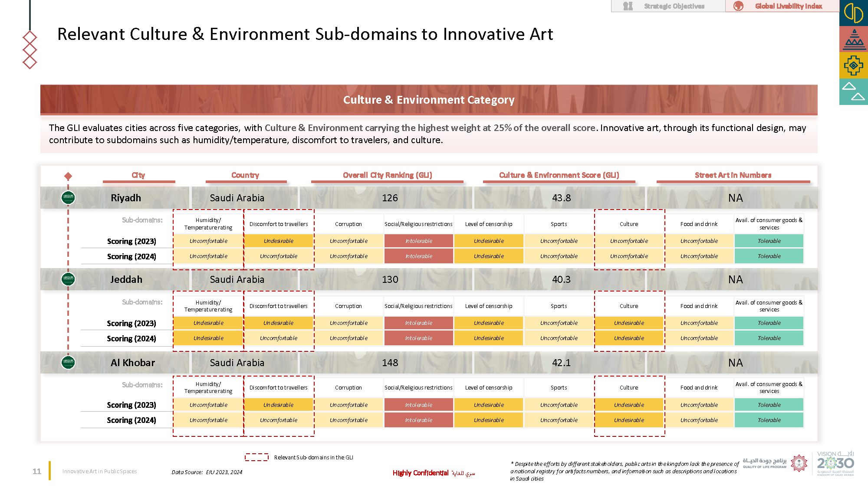868x488 pixels.
Task: Click the Saudi flag icon beside Jeddah
Action: [x=68, y=279]
